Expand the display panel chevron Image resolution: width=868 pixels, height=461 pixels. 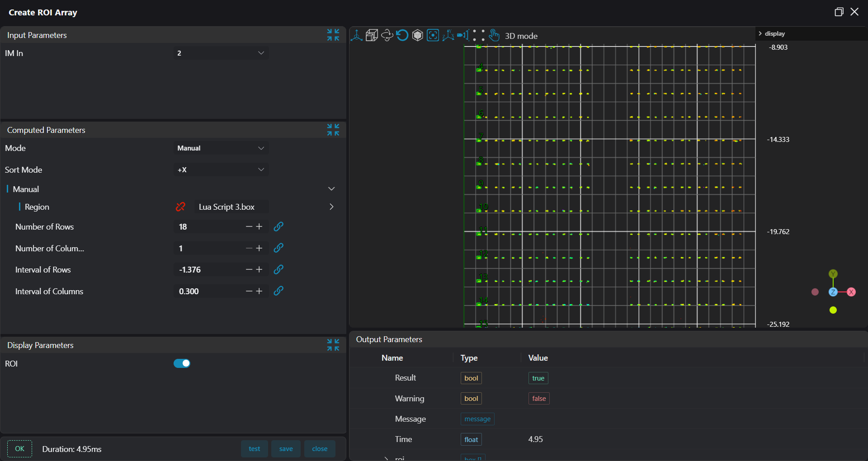(760, 33)
